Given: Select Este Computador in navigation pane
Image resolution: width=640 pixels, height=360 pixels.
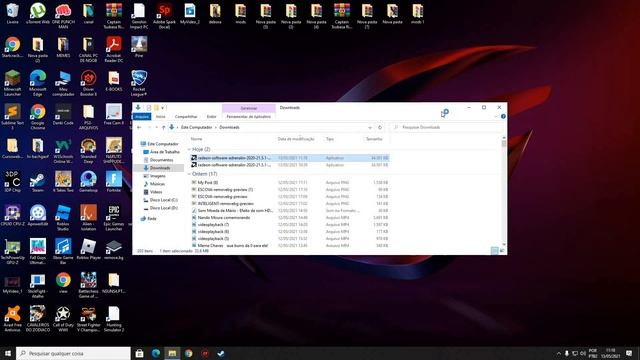Looking at the screenshot, I should [159, 144].
